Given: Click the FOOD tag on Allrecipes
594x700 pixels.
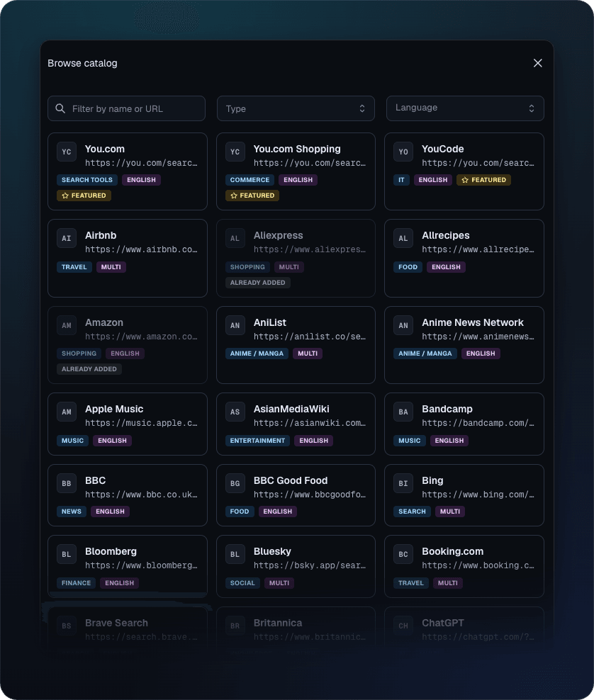Looking at the screenshot, I should (408, 267).
